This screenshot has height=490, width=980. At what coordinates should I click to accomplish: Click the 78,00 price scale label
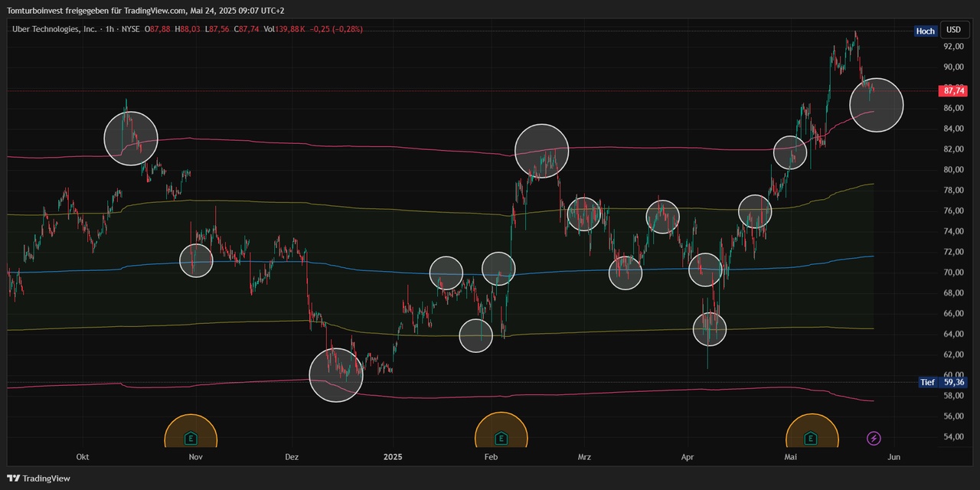(x=953, y=190)
